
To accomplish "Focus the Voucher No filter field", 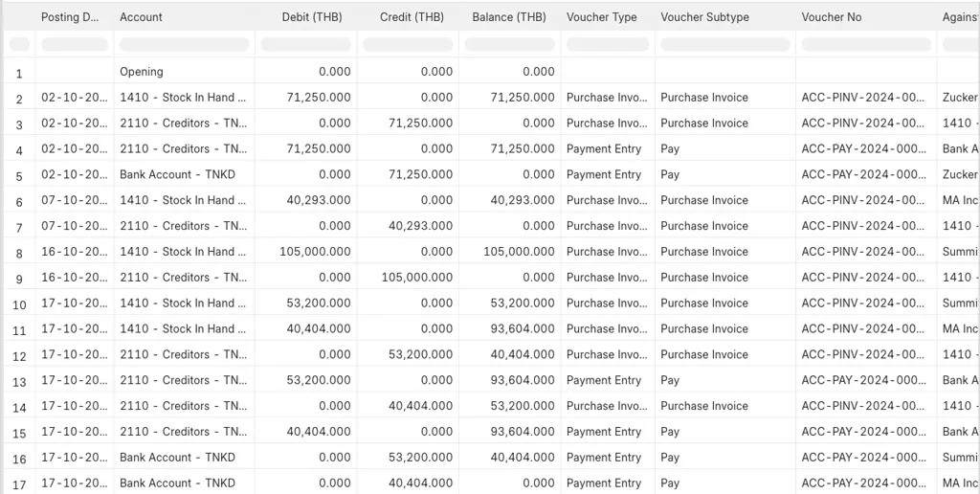I will click(x=866, y=44).
